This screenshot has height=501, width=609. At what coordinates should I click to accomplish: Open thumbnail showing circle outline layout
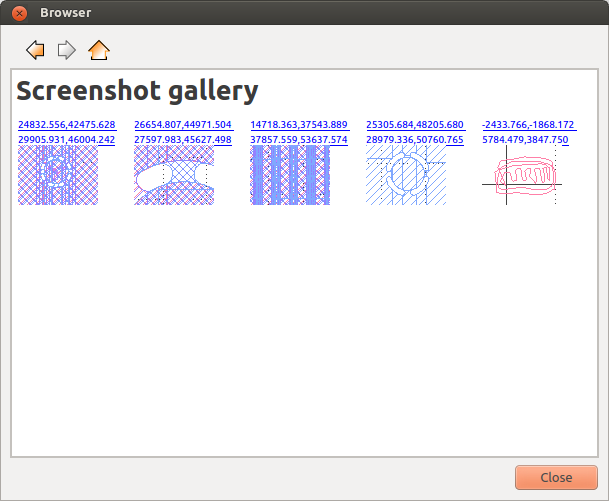tap(406, 175)
